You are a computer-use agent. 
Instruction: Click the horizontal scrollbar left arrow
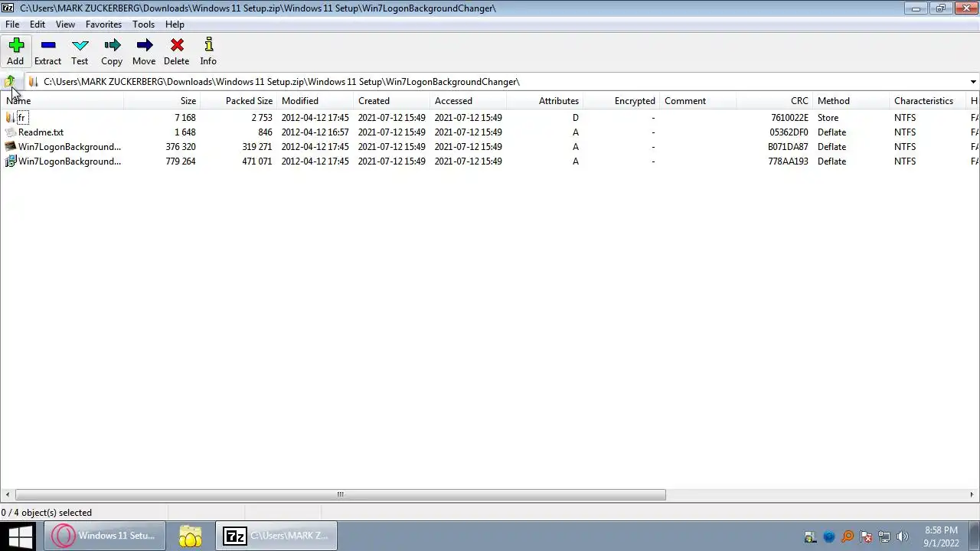[7, 494]
